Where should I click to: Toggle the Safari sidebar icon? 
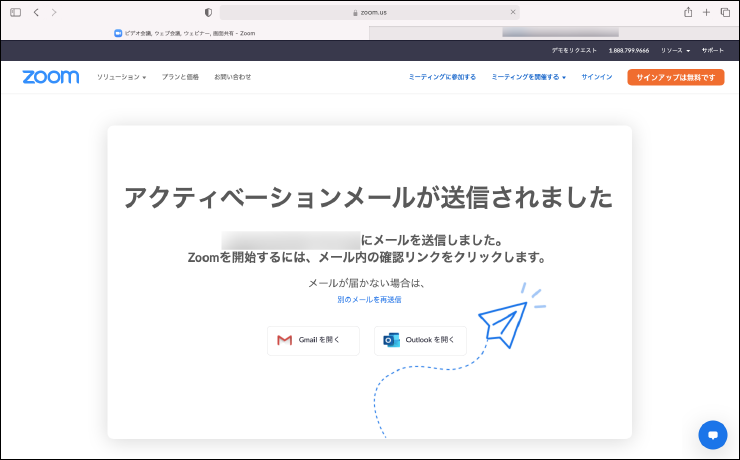pyautogui.click(x=16, y=12)
